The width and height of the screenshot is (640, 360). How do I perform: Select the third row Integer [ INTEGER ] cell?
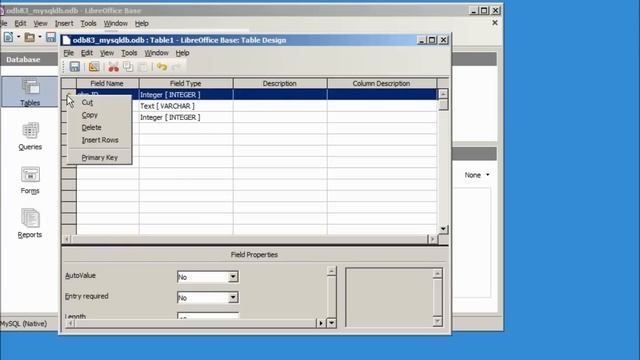point(186,118)
